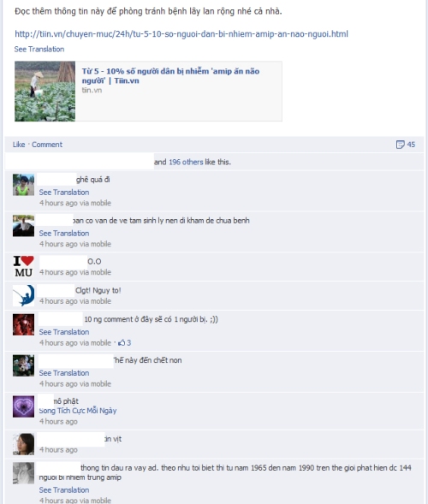
Task: Click timestamp of 'Clgt! Nguy to!' comment
Action: 75,301
